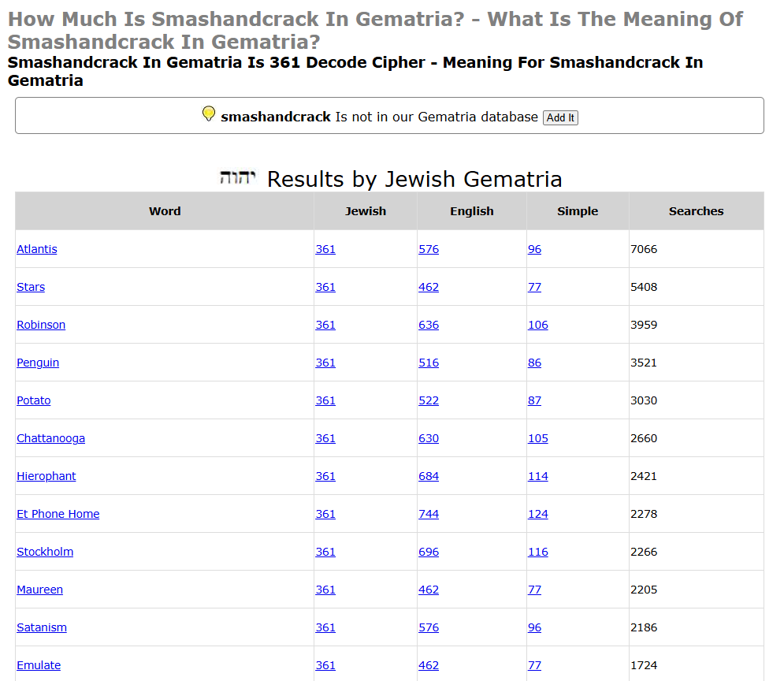Click searches count 3959 for Robinson
This screenshot has width=784, height=681.
(644, 325)
